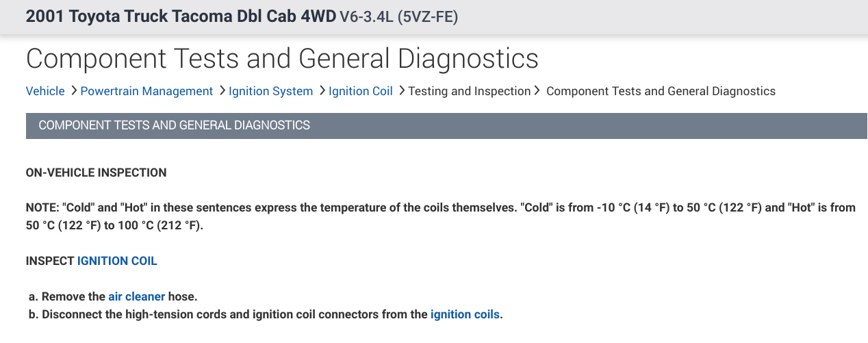Image resolution: width=868 pixels, height=343 pixels.
Task: Open the IGNITION COIL link after INSPECT
Action: 117,261
